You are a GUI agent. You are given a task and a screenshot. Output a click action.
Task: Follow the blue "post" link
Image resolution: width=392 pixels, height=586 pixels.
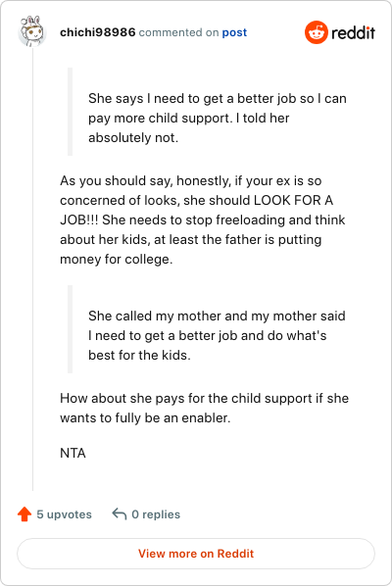[234, 32]
